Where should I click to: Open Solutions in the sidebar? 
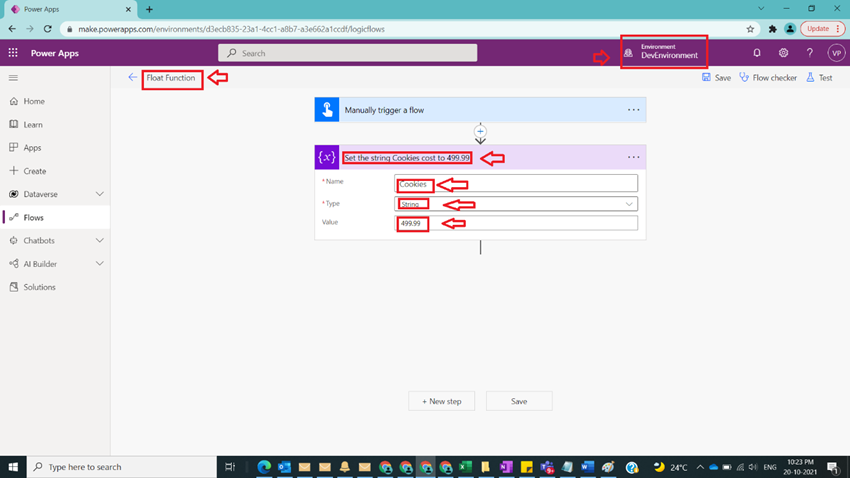(x=39, y=287)
